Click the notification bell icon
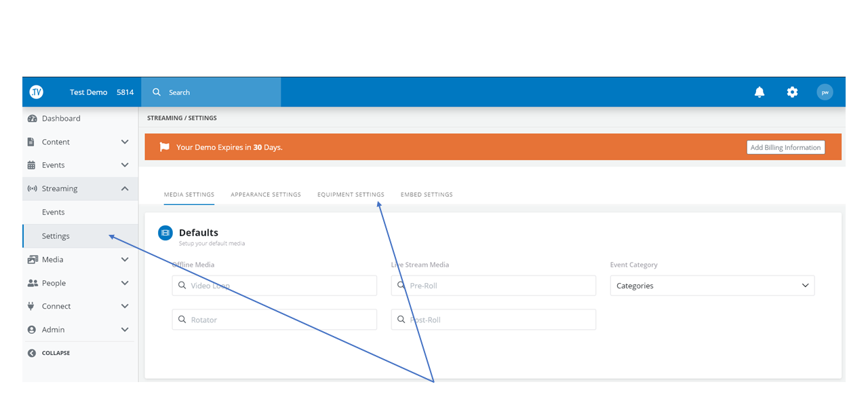This screenshot has width=868, height=397. tap(759, 92)
